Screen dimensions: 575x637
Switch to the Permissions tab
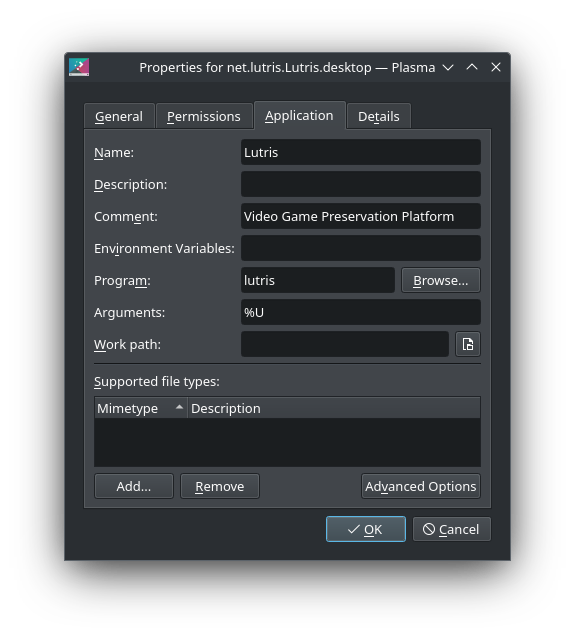(204, 117)
